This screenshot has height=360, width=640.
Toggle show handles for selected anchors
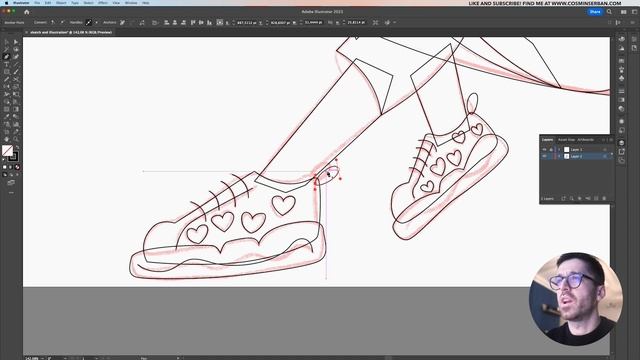tap(89, 22)
